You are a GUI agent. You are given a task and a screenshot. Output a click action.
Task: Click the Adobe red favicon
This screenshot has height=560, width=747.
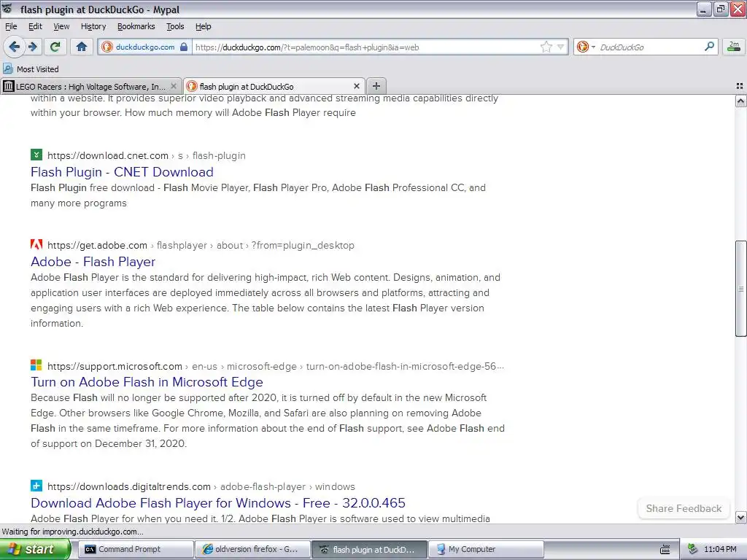point(36,244)
